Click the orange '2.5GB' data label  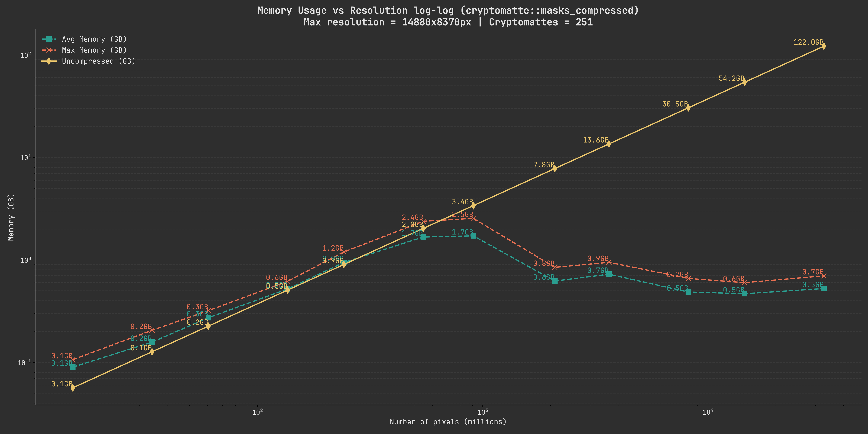click(462, 215)
